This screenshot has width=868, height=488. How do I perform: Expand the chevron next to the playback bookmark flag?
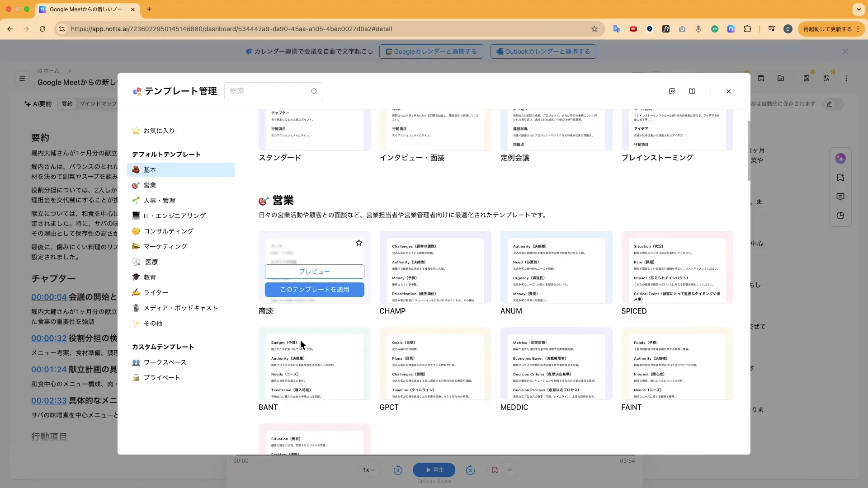[510, 470]
